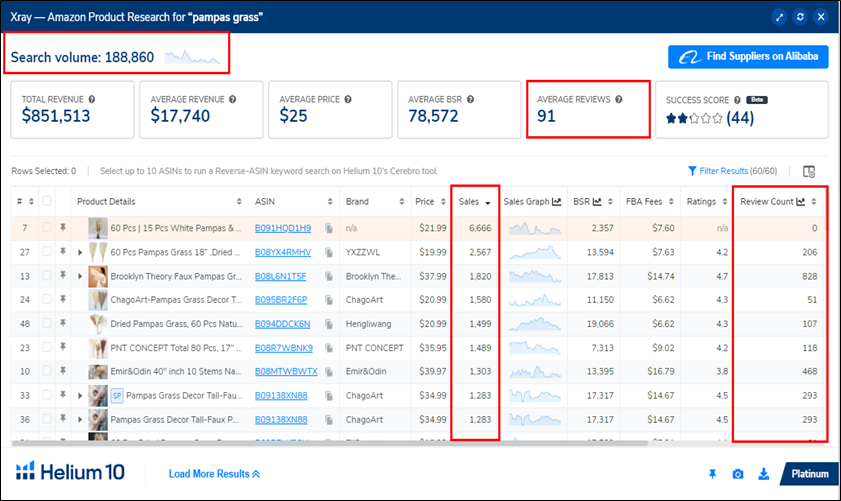Sort by the Sales column arrow
Screen dimensions: 841x501
coord(488,203)
